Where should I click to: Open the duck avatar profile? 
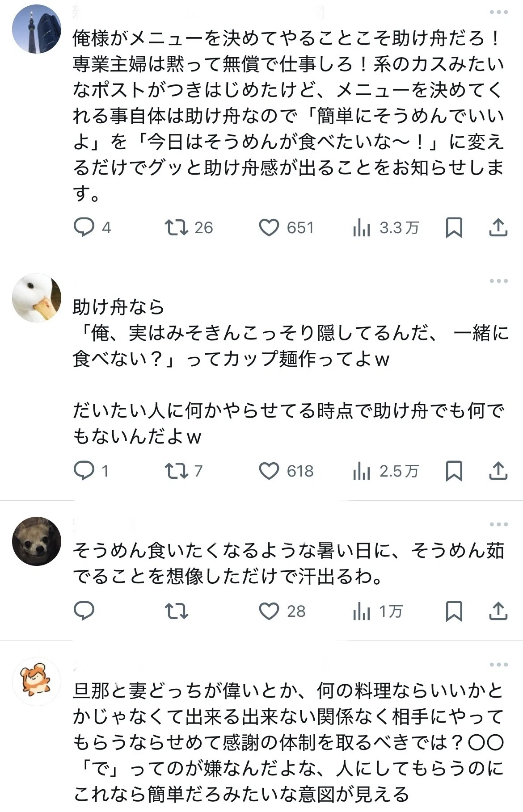click(x=37, y=298)
